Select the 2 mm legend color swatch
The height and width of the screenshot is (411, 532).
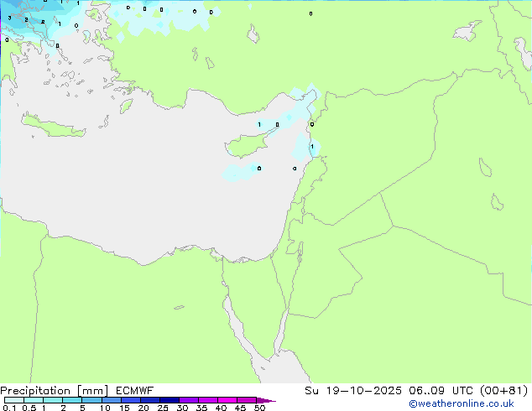[x=72, y=400]
